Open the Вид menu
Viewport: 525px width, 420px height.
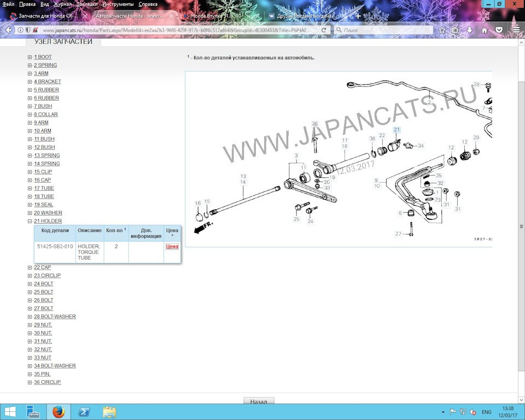point(44,4)
